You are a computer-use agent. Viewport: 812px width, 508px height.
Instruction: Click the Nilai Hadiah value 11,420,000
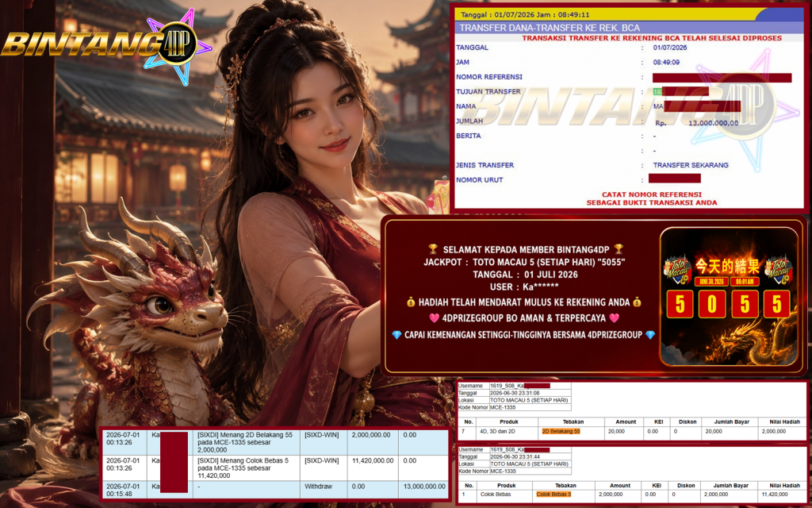[773, 494]
